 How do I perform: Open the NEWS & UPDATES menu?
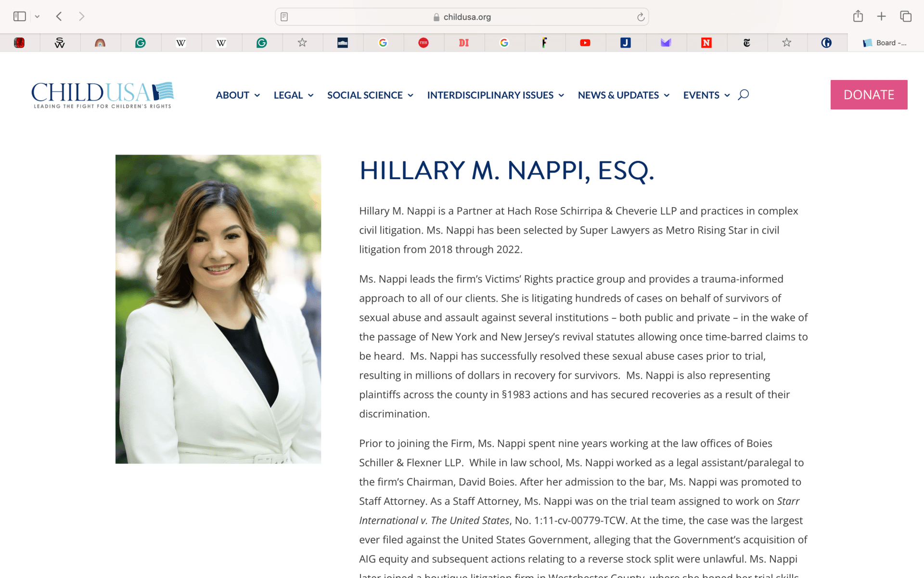click(x=623, y=95)
